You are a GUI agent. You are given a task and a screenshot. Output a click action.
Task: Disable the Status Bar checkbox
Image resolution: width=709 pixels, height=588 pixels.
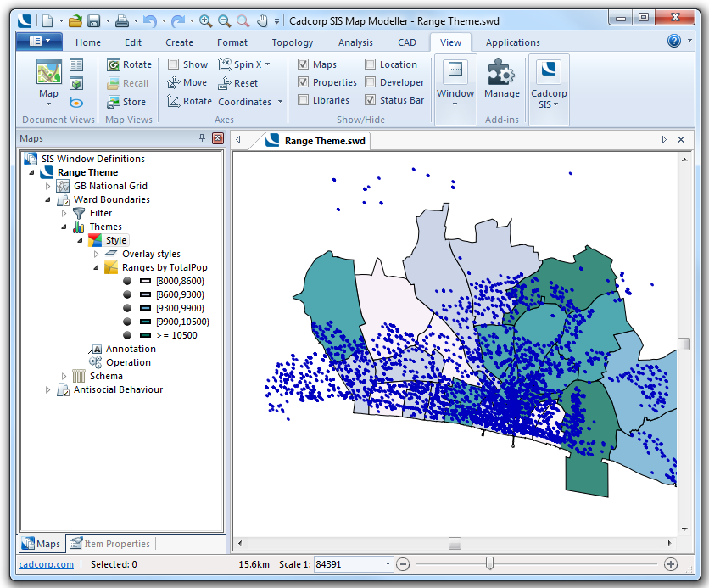[x=371, y=100]
